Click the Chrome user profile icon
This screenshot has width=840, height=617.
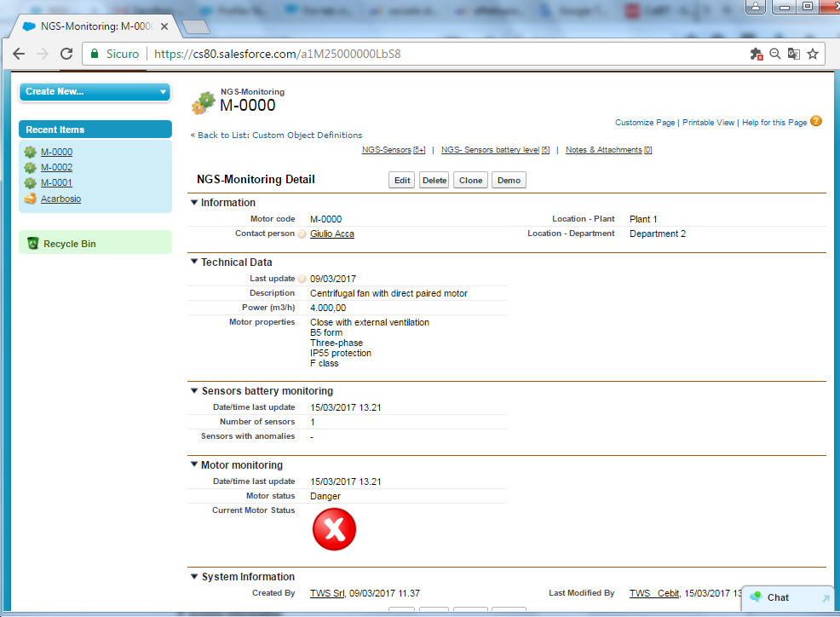[756, 7]
